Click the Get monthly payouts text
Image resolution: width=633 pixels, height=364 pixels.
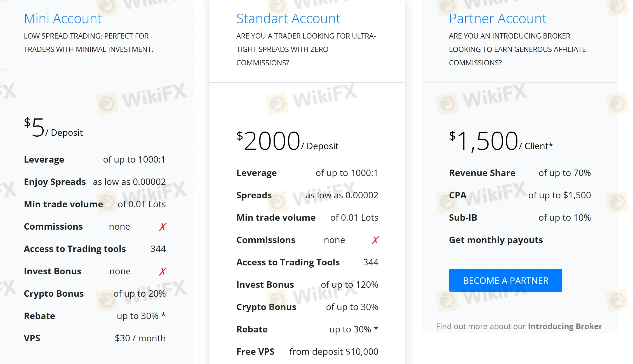click(496, 240)
